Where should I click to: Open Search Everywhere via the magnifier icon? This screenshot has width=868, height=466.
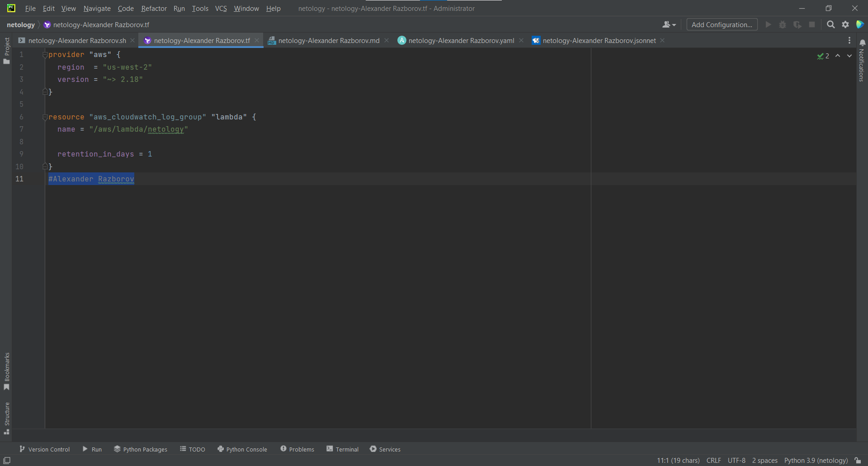pos(831,25)
